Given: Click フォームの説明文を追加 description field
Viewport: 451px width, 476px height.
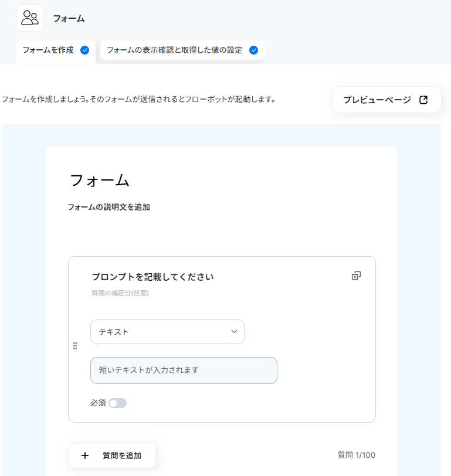Looking at the screenshot, I should point(108,207).
